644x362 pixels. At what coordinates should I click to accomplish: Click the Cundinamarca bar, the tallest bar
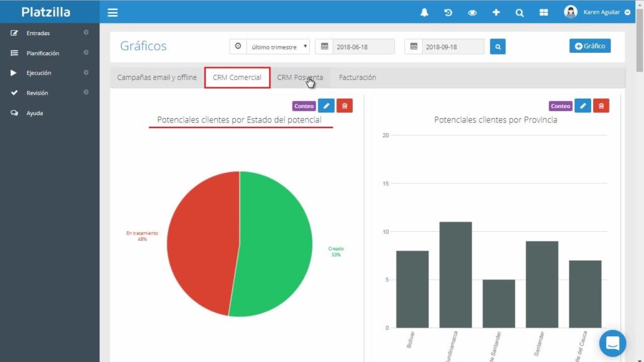(x=455, y=275)
